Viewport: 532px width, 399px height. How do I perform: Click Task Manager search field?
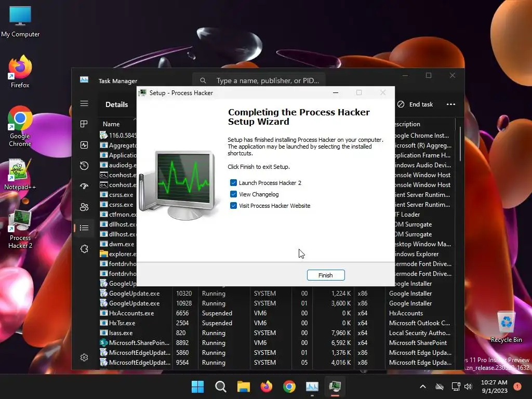click(x=259, y=81)
